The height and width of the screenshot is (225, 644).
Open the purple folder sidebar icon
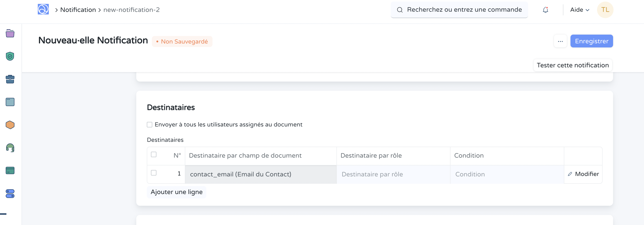pos(10,33)
